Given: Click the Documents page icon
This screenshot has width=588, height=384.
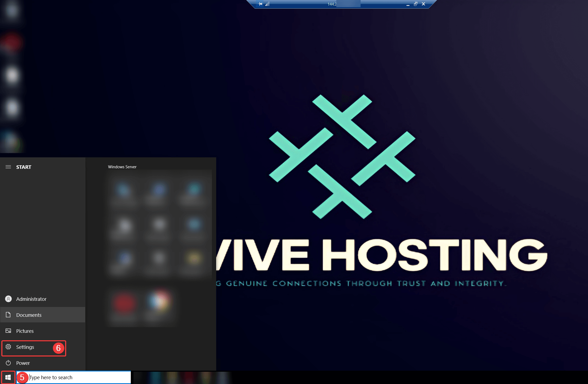Looking at the screenshot, I should click(x=8, y=315).
